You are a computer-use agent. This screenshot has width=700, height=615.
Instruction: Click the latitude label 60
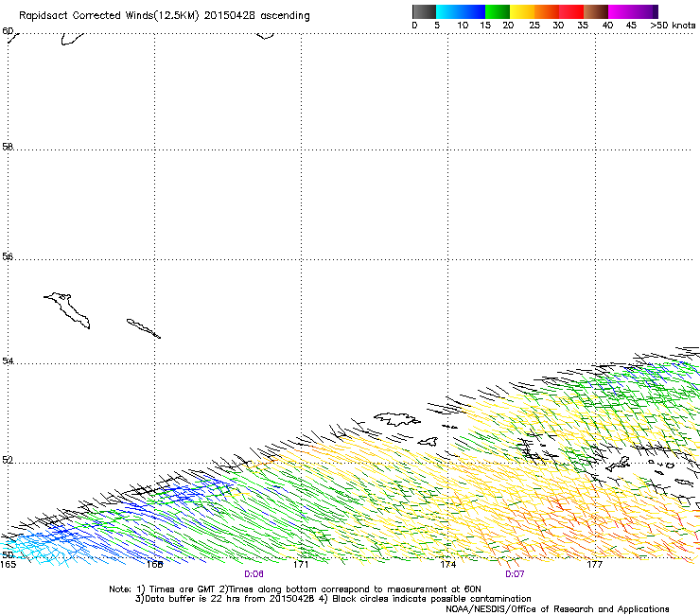(x=8, y=31)
